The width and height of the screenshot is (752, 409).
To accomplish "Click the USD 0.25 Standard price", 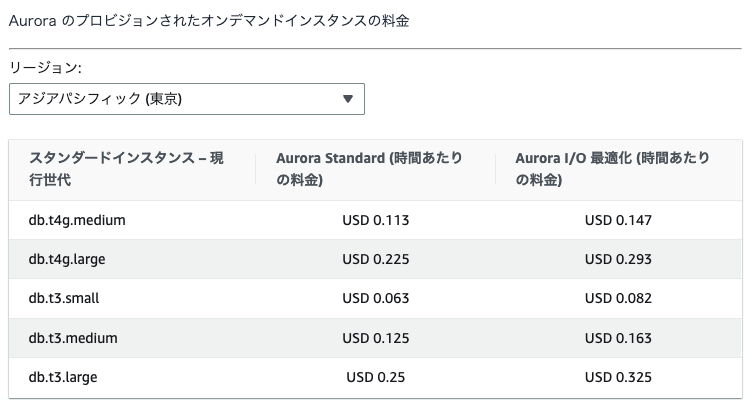I will [x=376, y=377].
